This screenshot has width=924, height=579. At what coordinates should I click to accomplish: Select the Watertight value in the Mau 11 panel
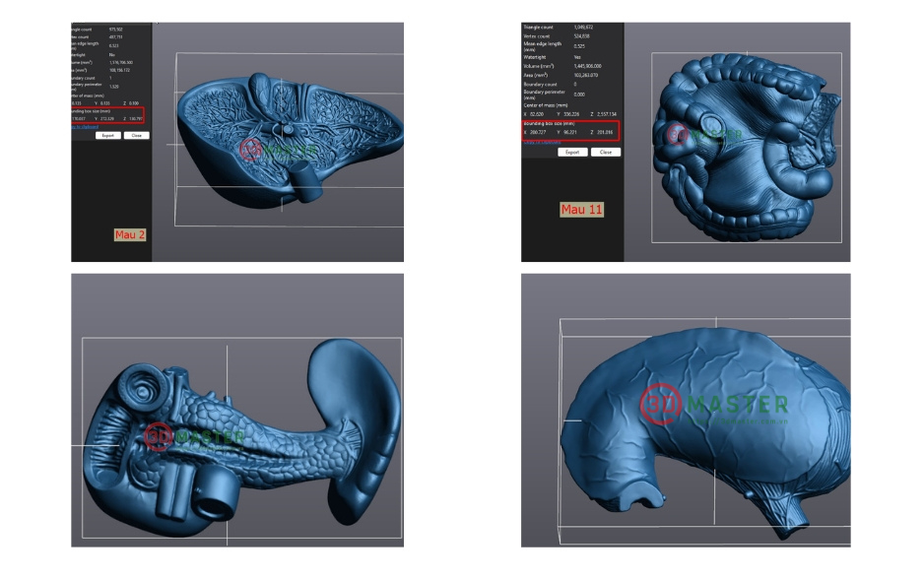[x=576, y=57]
